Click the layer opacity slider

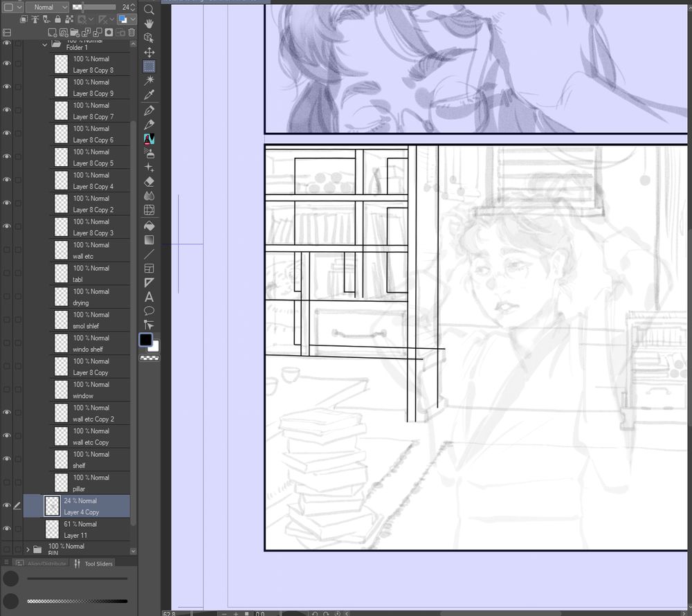click(x=94, y=7)
